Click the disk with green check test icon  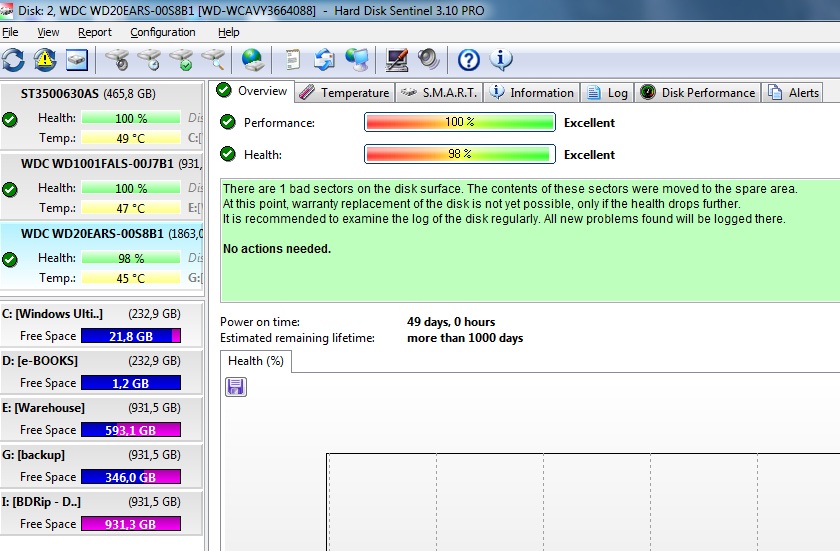pyautogui.click(x=182, y=59)
